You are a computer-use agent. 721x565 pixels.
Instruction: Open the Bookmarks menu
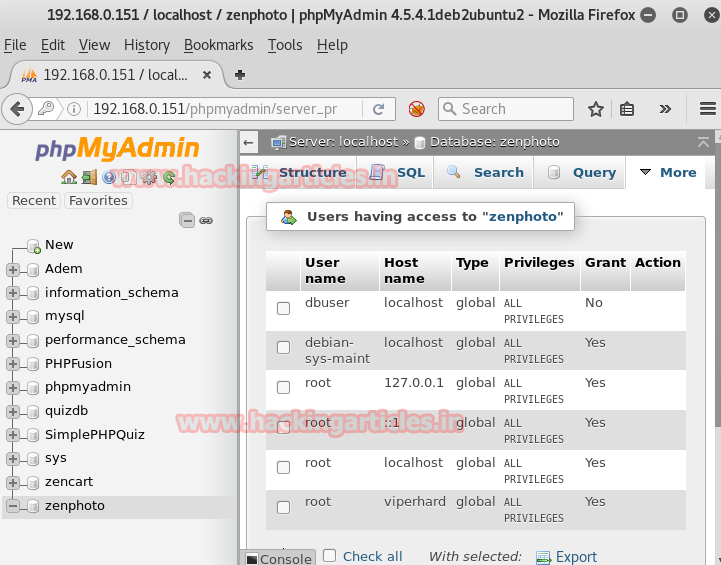(218, 45)
